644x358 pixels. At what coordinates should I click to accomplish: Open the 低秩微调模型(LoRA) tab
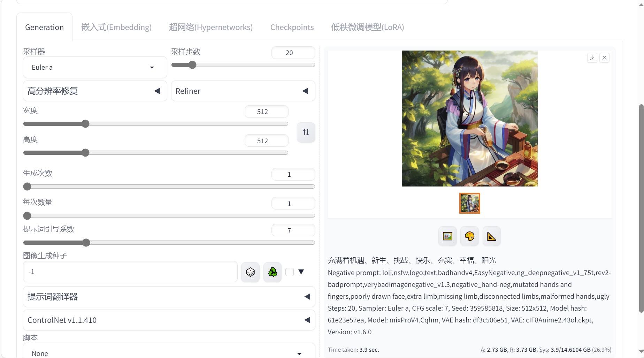(367, 27)
